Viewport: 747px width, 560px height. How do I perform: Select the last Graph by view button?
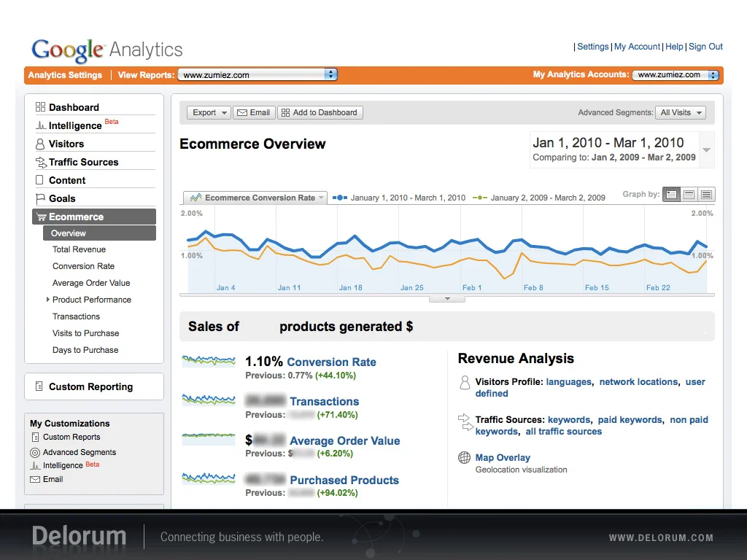(706, 194)
